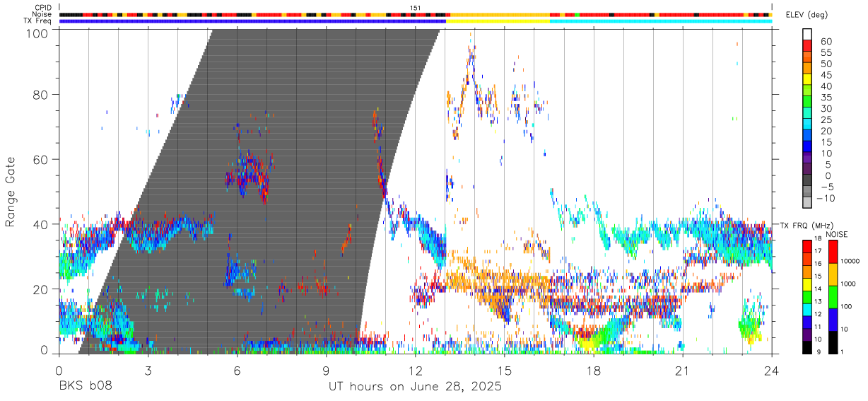The width and height of the screenshot is (868, 401).
Task: Click Range Gate axis tick 20
Action: 42,290
